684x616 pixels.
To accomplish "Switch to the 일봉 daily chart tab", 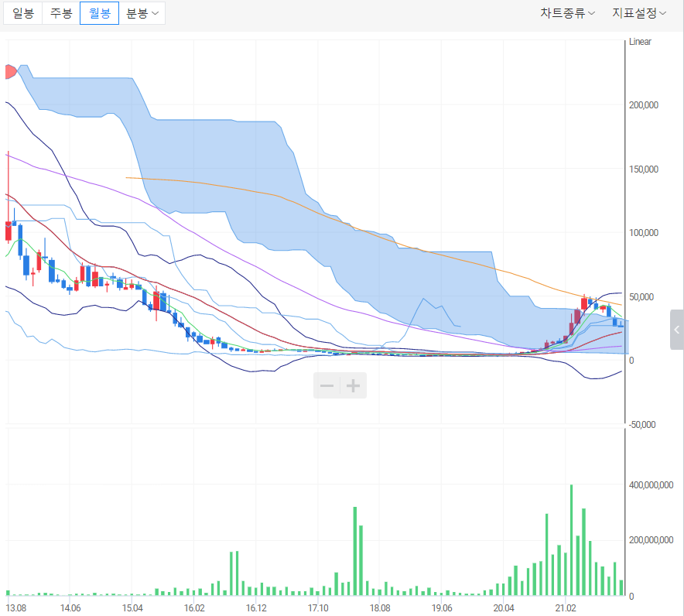I will pos(23,13).
